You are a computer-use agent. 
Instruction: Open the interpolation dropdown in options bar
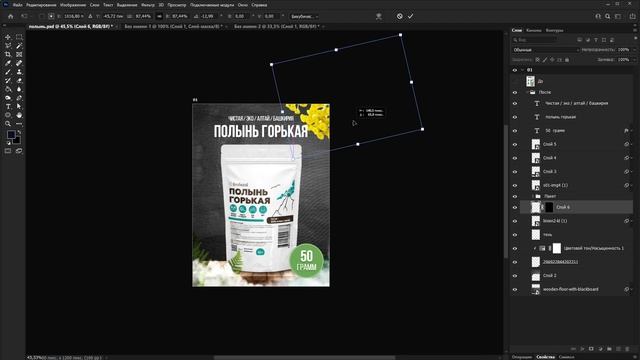pos(304,16)
